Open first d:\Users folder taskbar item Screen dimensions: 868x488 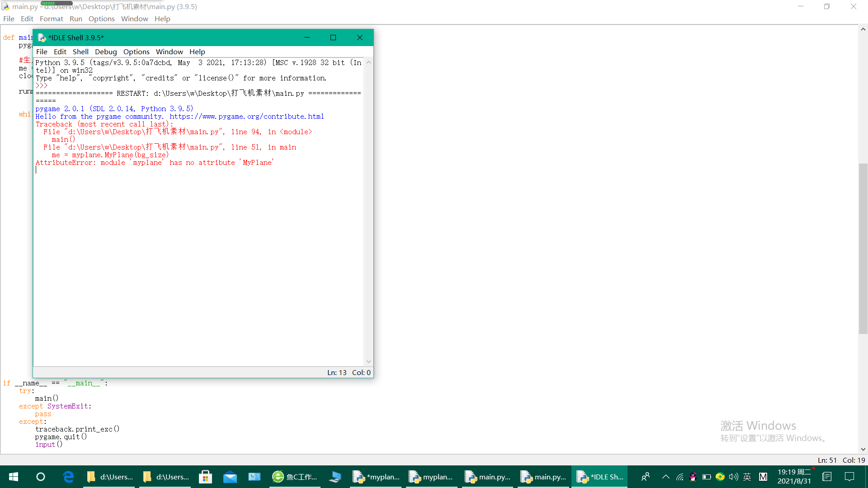pos(110,477)
